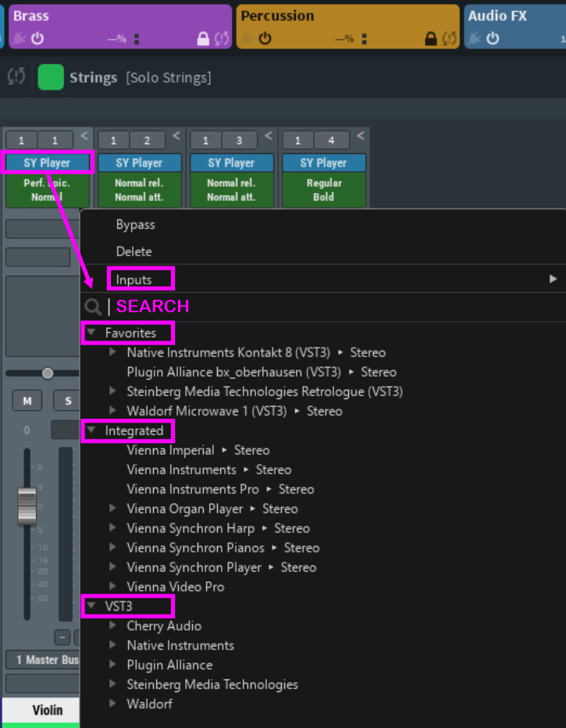Screen dimensions: 566x728
Task: Solo the Violin channel with S
Action: pos(67,401)
